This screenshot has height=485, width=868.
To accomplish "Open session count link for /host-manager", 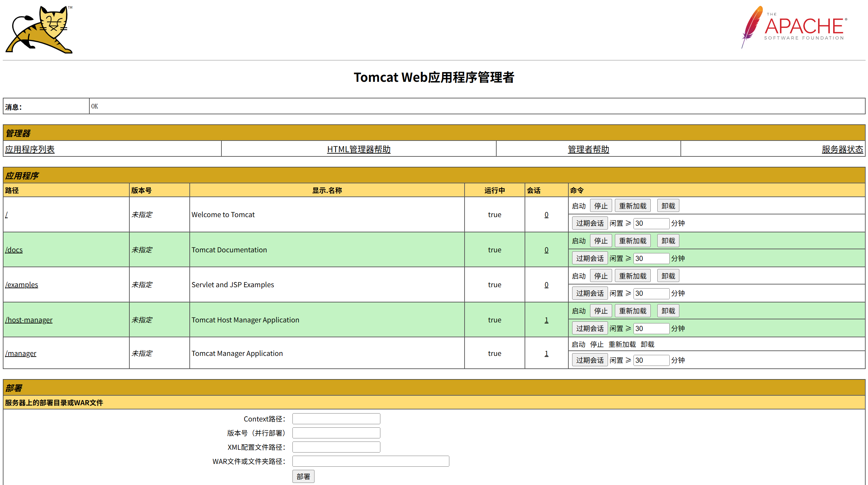I will [x=546, y=320].
